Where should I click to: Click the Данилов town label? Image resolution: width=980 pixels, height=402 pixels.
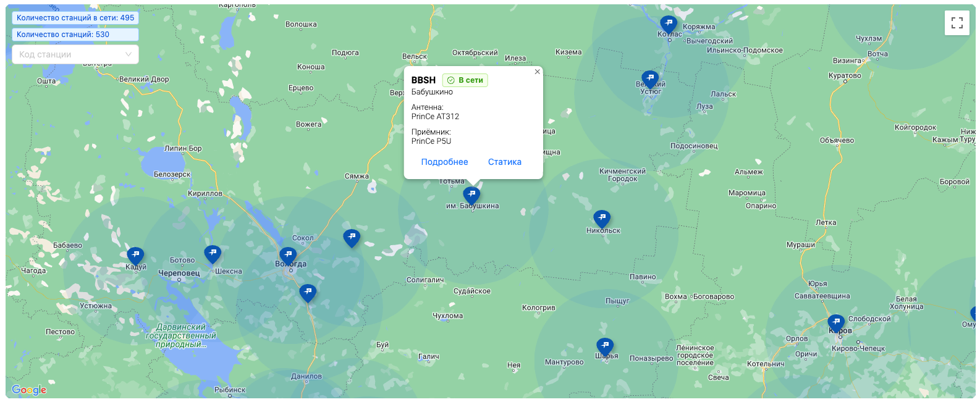306,376
